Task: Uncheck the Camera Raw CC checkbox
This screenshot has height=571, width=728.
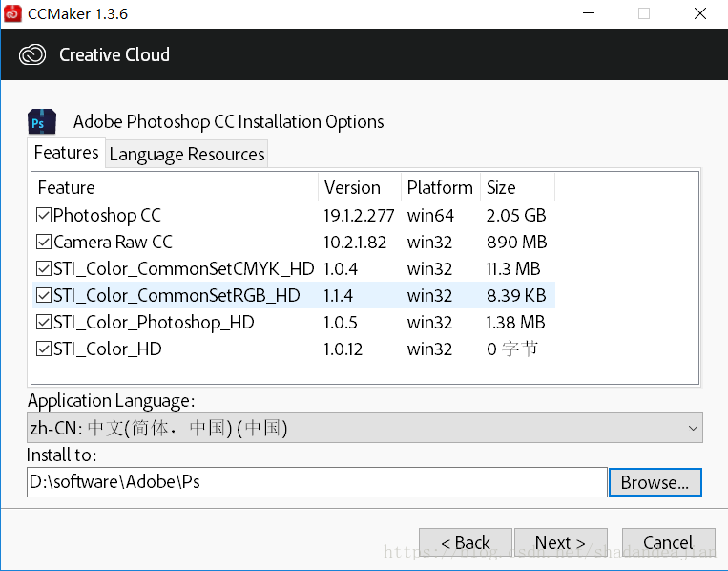Action: [x=44, y=242]
